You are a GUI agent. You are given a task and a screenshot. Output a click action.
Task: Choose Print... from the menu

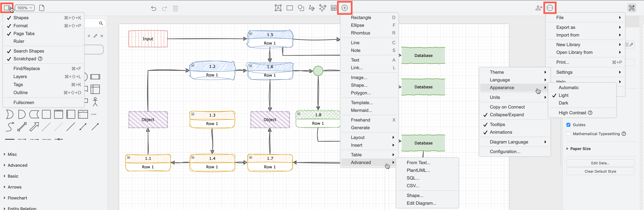pyautogui.click(x=585, y=62)
